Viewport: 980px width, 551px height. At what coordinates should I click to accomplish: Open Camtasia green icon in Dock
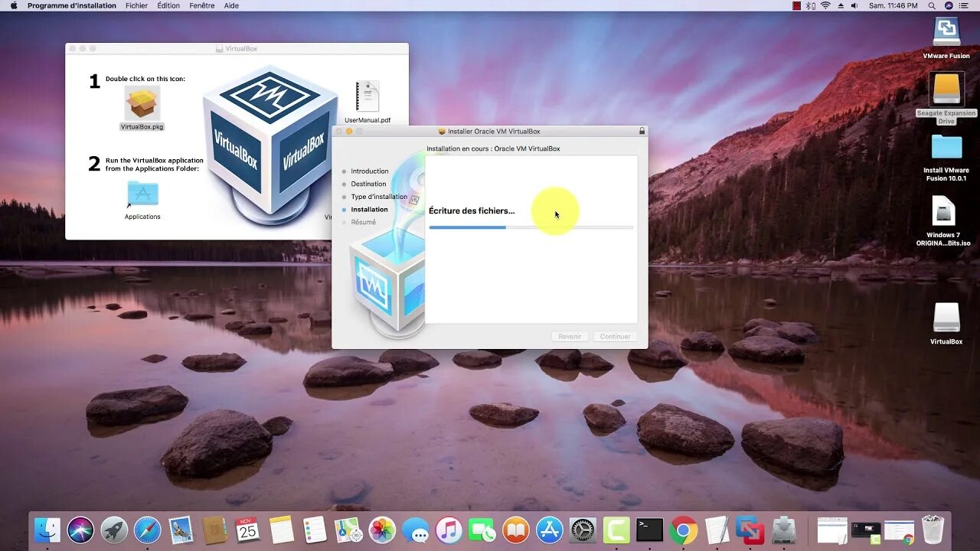tap(616, 530)
